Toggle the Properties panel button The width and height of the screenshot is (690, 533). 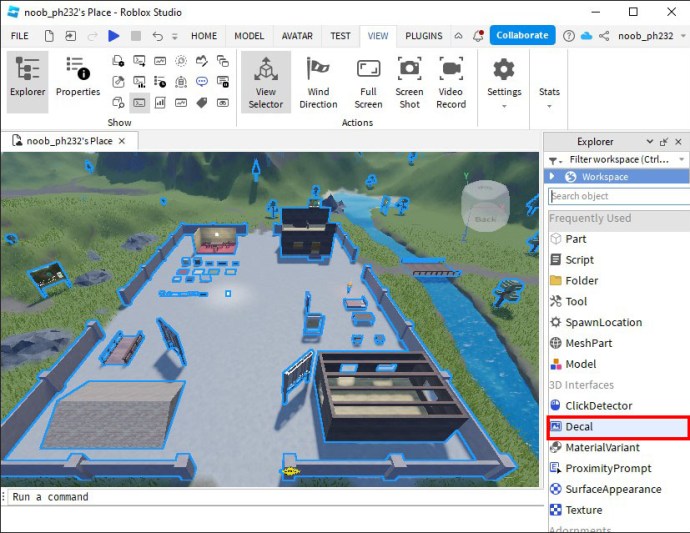tap(77, 78)
